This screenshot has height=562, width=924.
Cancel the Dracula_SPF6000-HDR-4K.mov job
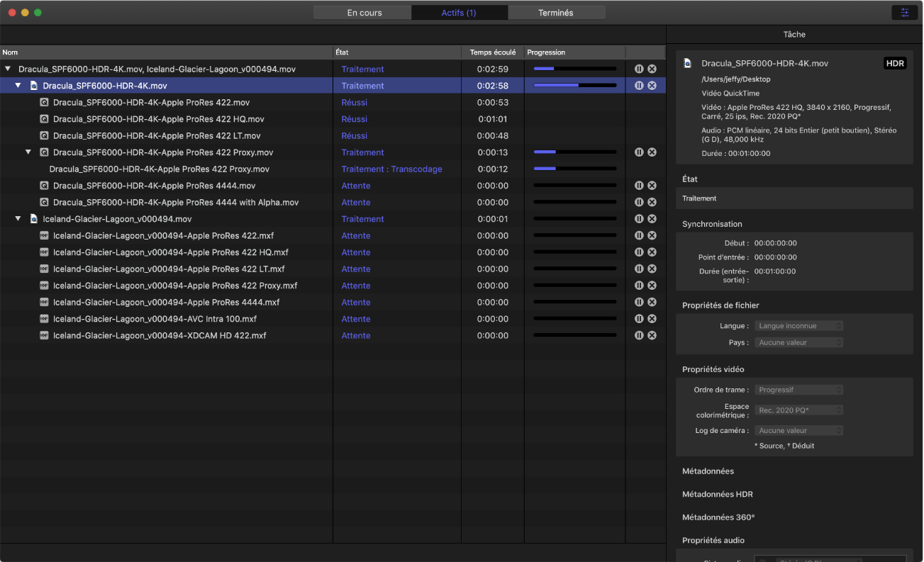(652, 86)
